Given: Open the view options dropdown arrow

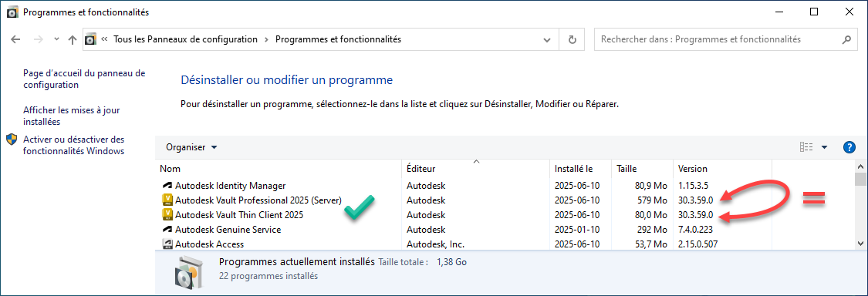Looking at the screenshot, I should 824,147.
